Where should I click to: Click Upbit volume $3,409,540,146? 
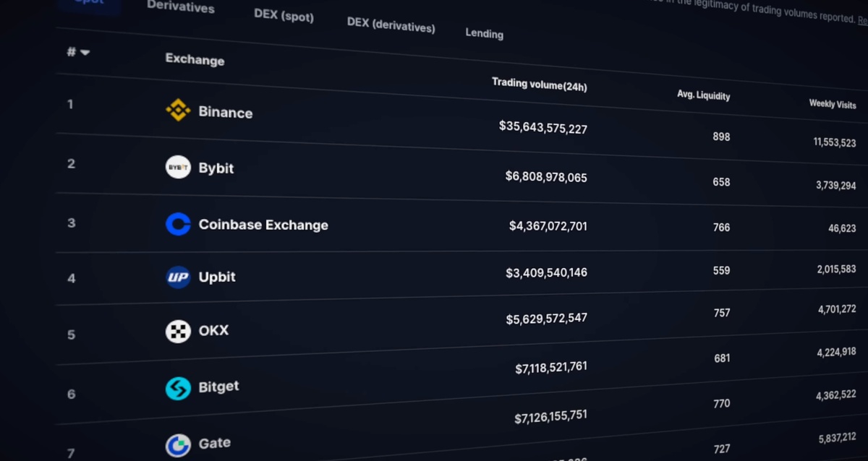click(546, 272)
